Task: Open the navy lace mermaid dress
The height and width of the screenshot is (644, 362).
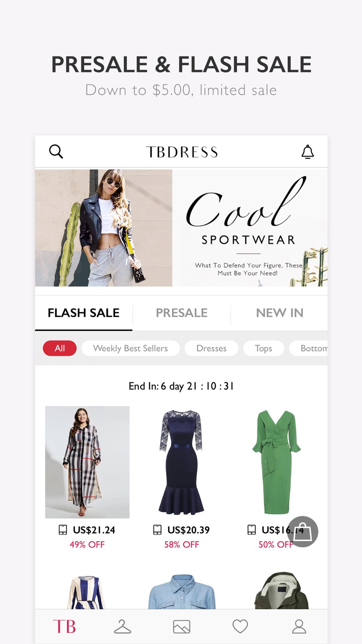Action: point(181,462)
